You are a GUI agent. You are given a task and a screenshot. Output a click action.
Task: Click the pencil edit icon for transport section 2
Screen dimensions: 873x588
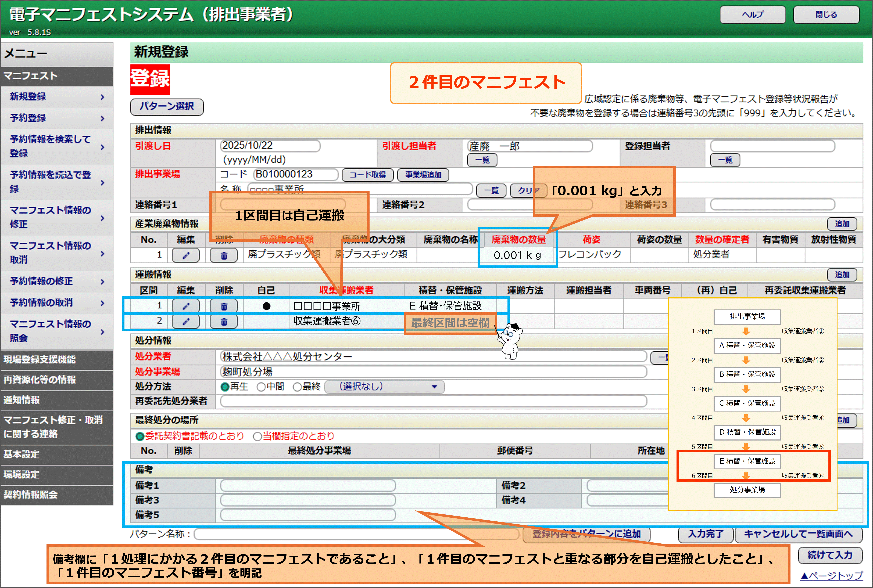(x=185, y=321)
